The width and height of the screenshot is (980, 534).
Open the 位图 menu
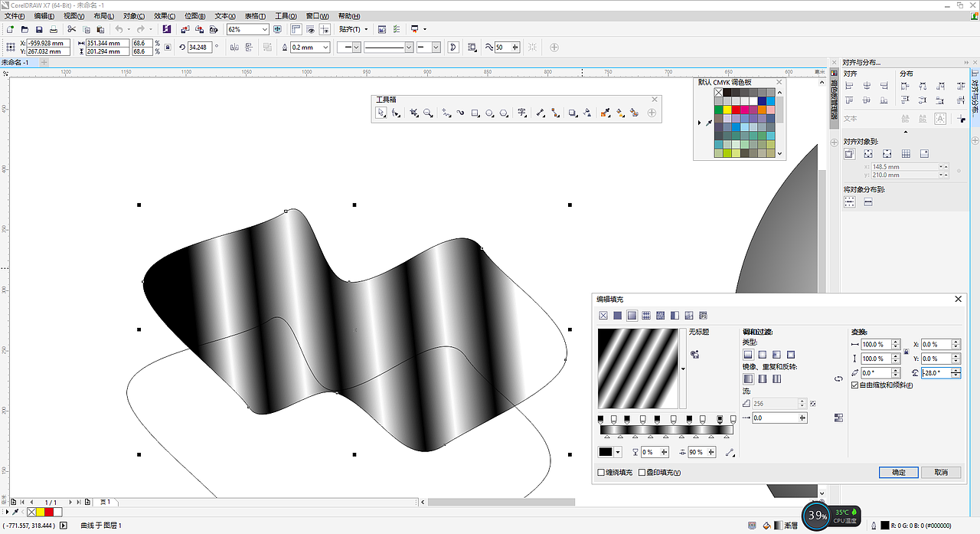pyautogui.click(x=194, y=15)
